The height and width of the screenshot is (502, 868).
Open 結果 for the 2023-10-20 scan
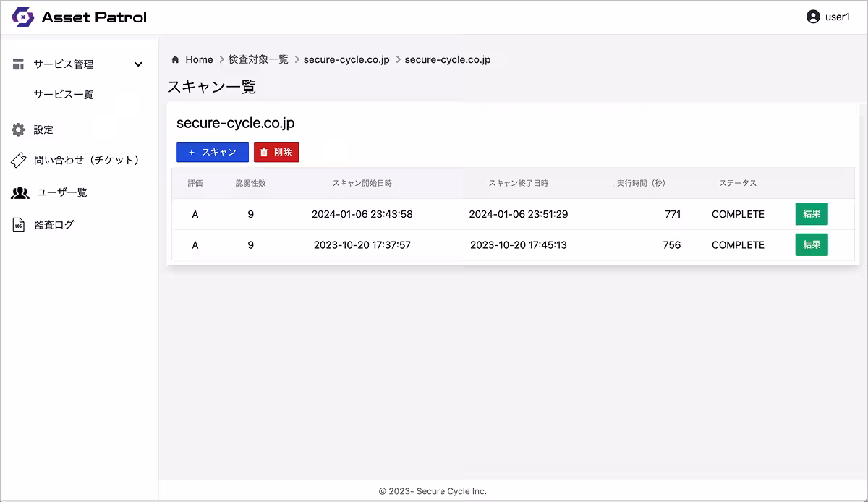(811, 244)
